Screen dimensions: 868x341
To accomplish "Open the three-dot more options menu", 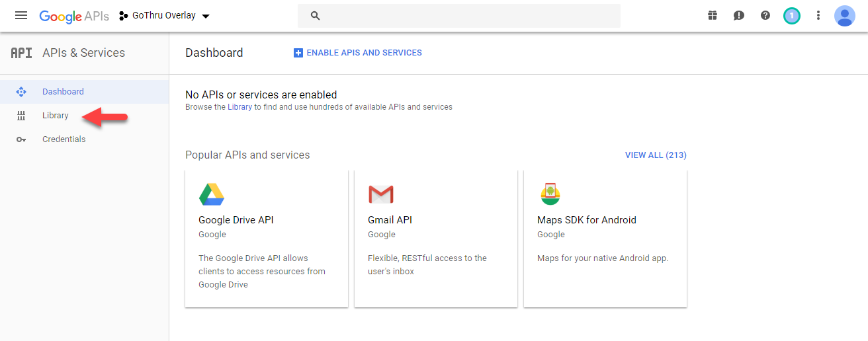I will pos(818,15).
